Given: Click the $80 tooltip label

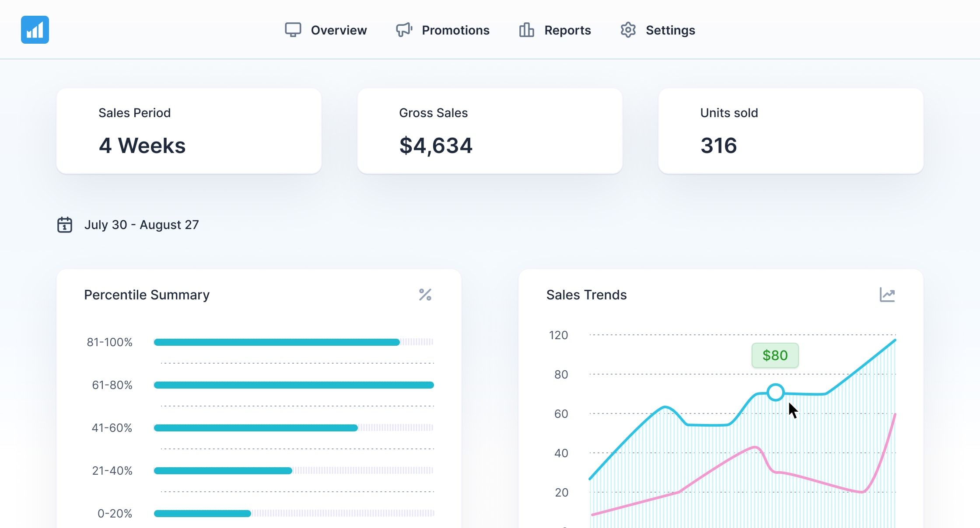Looking at the screenshot, I should [x=775, y=355].
